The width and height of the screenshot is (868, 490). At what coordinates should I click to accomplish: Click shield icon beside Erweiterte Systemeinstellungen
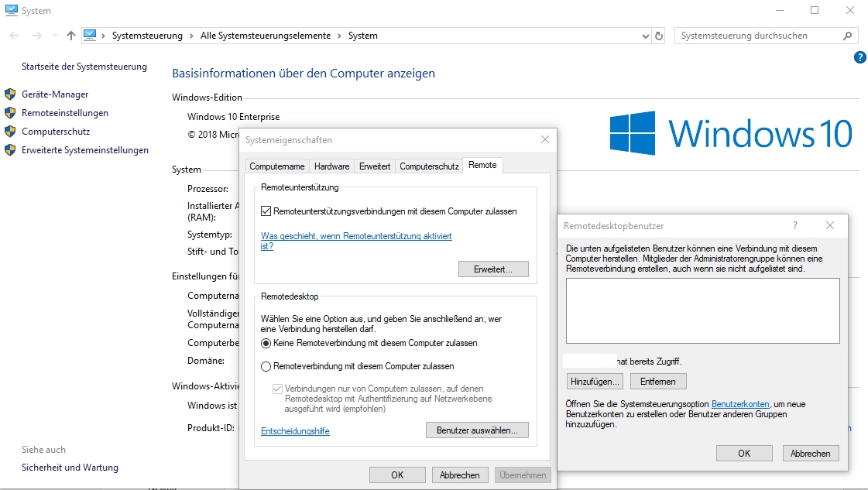(10, 150)
